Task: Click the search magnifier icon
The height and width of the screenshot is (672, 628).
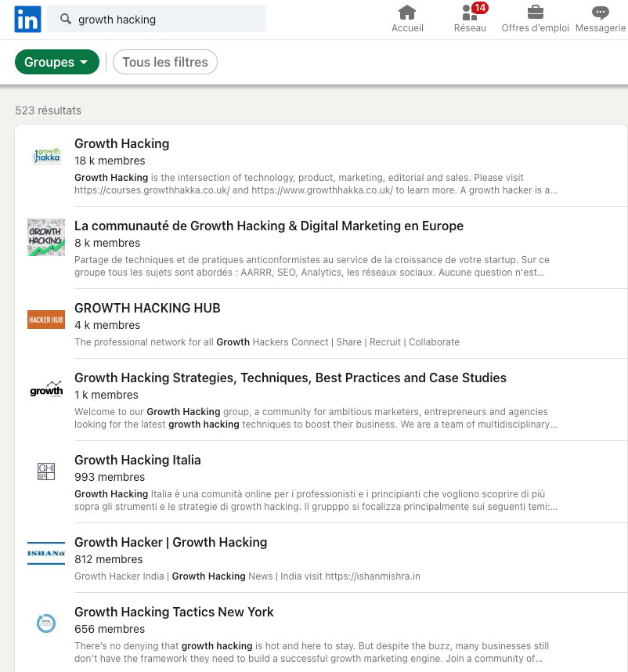Action: point(66,19)
